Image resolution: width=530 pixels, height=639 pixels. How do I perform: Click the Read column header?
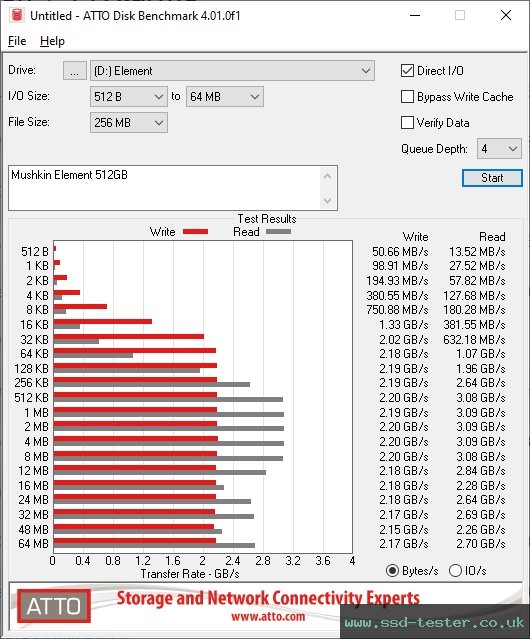(x=492, y=237)
